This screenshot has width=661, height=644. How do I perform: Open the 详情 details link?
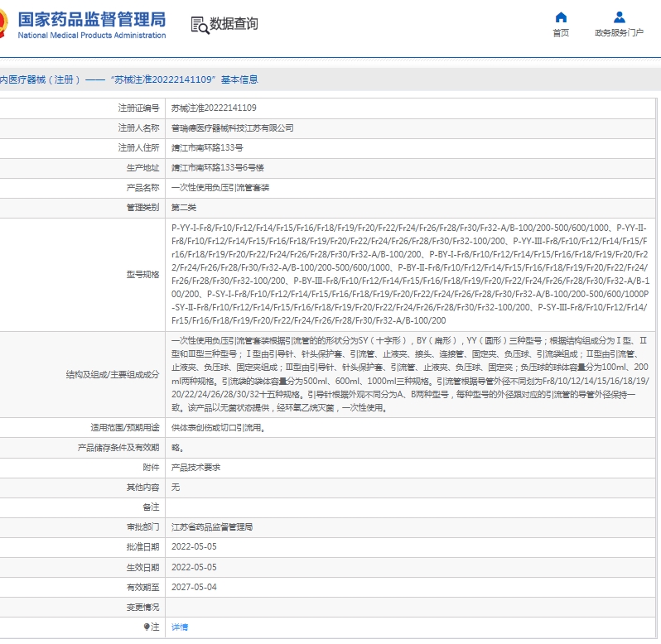[180, 627]
